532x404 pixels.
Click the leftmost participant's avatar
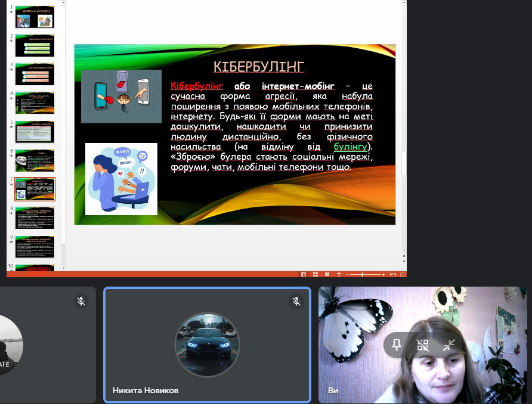(x=11, y=345)
